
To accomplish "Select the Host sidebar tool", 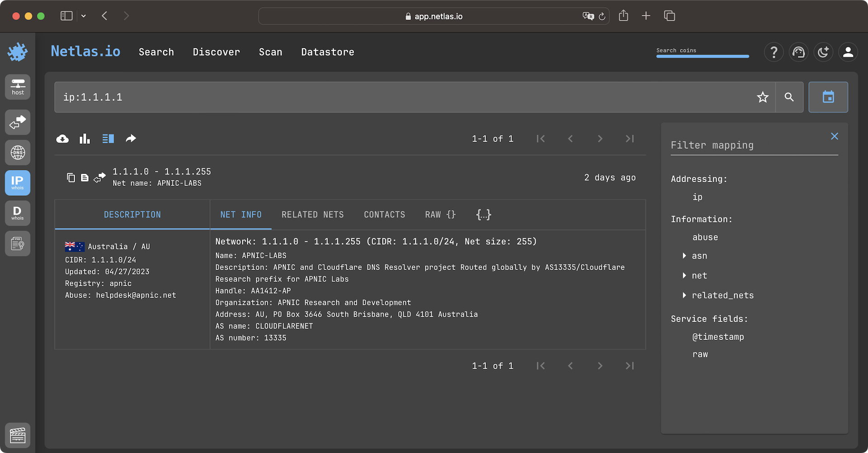I will pos(17,87).
